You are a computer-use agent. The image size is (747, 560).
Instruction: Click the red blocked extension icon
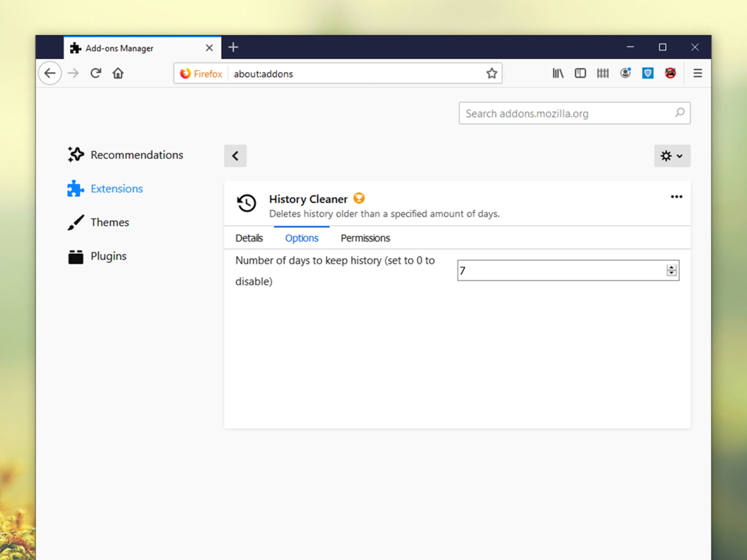click(670, 74)
